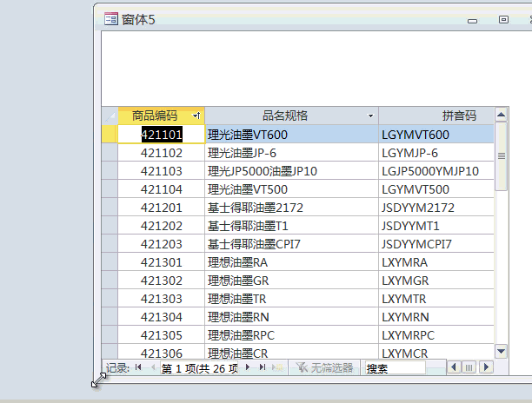Click cell 421306 in 商品编码 column
This screenshot has height=403, width=532.
click(162, 352)
